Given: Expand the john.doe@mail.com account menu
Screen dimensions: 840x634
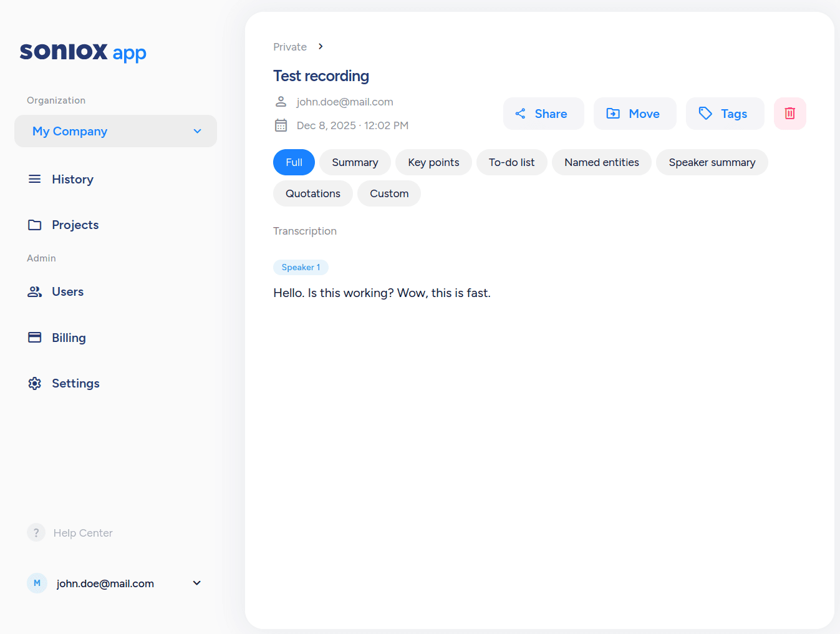Looking at the screenshot, I should [x=196, y=583].
